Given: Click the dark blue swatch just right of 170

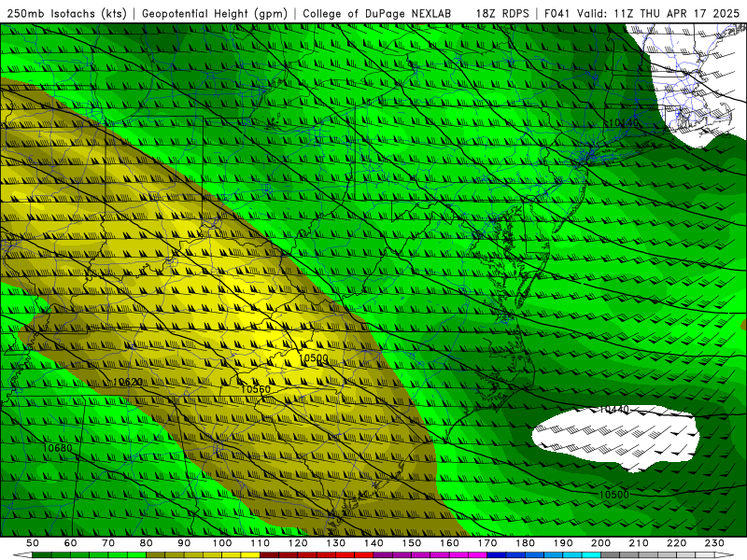Looking at the screenshot, I should tap(497, 555).
